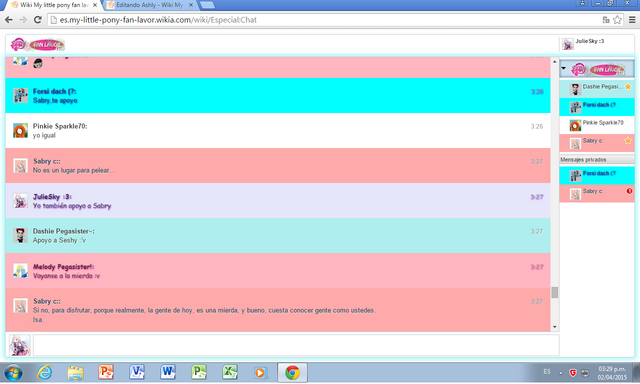Switch to the Wiki My little pony tab
The image size is (640, 384).
54,5
